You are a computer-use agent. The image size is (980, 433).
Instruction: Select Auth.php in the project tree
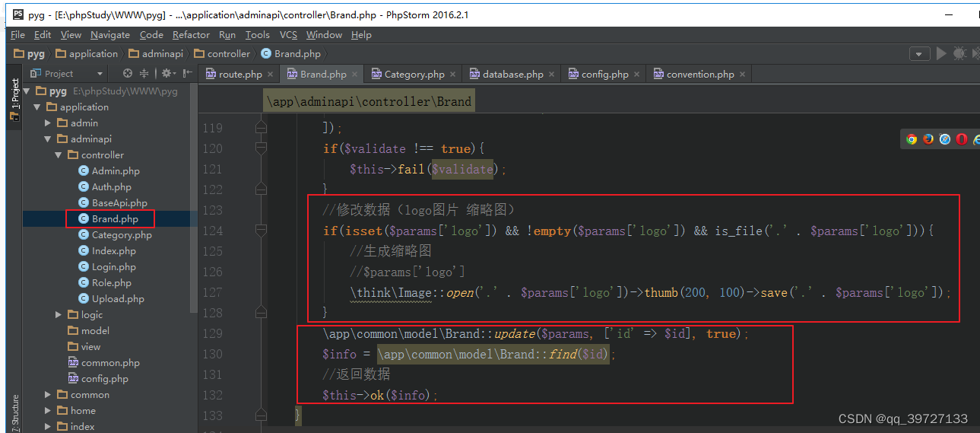(x=105, y=187)
